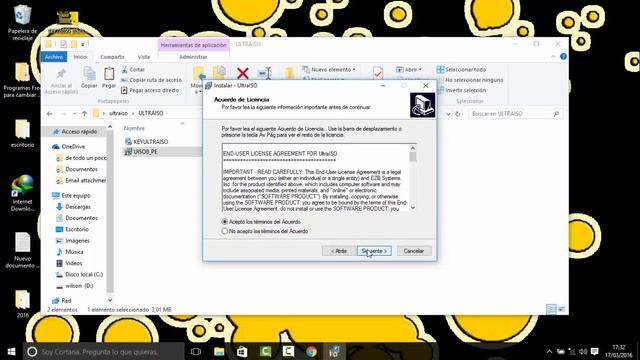Click the Siguiente button in installer

(374, 251)
